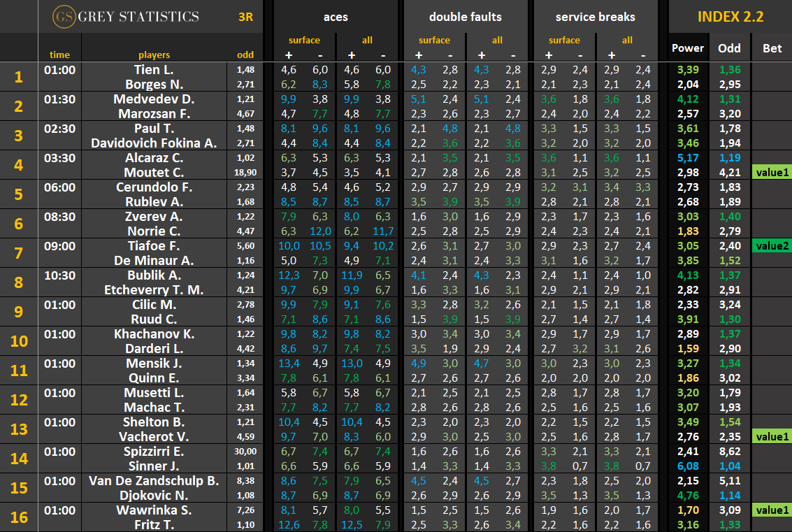
Task: Click on player name Sinner J.
Action: (154, 466)
